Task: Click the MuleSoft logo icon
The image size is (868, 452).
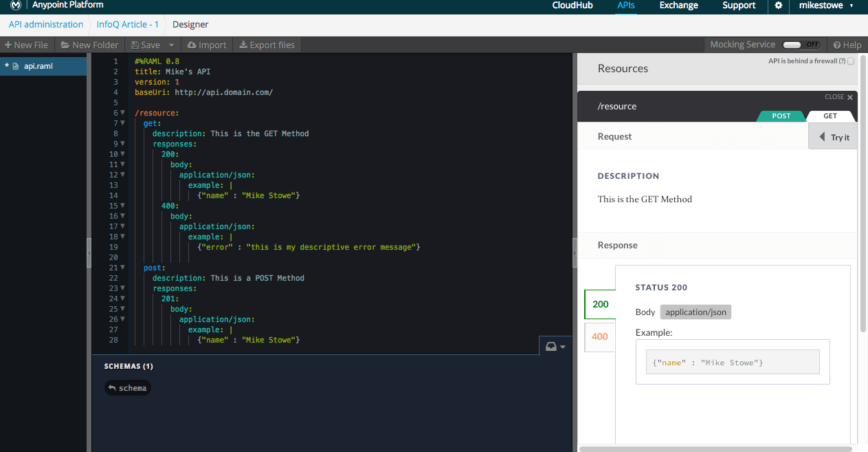Action: click(x=17, y=6)
